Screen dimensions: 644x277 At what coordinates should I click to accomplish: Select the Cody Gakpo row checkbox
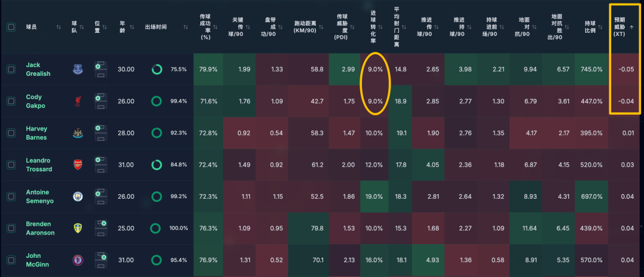(x=11, y=101)
